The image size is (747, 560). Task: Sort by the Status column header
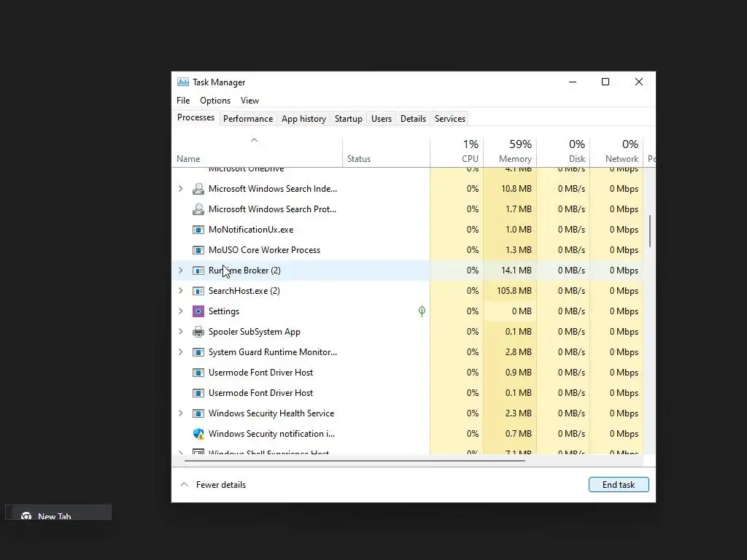click(x=386, y=152)
